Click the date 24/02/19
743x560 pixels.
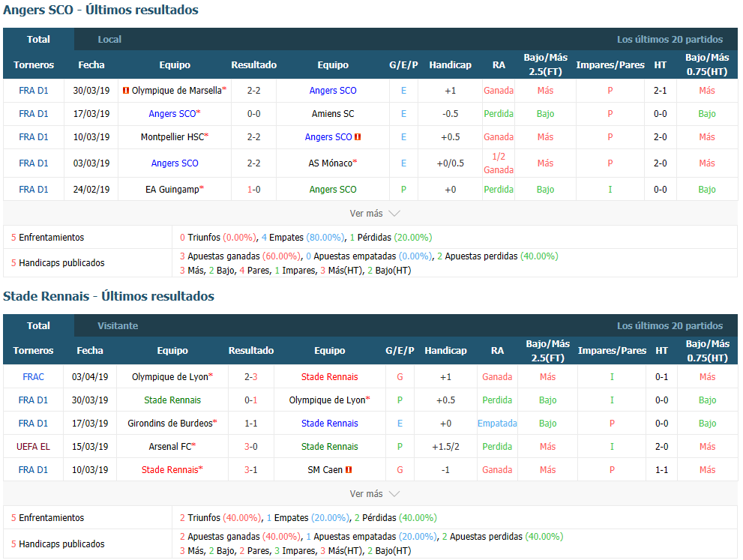[91, 189]
